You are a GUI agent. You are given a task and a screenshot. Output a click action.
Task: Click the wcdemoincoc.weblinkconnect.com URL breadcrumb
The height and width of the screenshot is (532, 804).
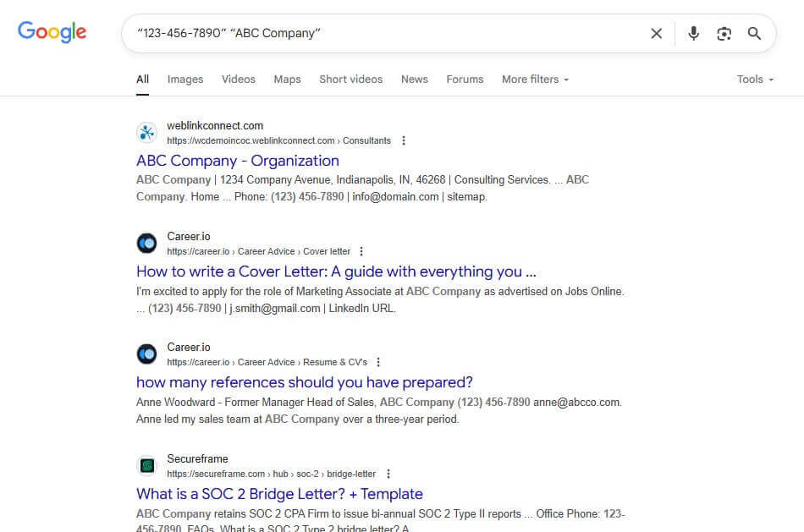coord(278,140)
